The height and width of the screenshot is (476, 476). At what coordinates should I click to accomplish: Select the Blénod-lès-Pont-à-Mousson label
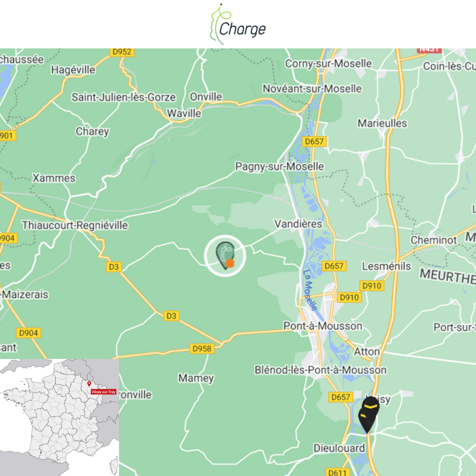tap(321, 370)
